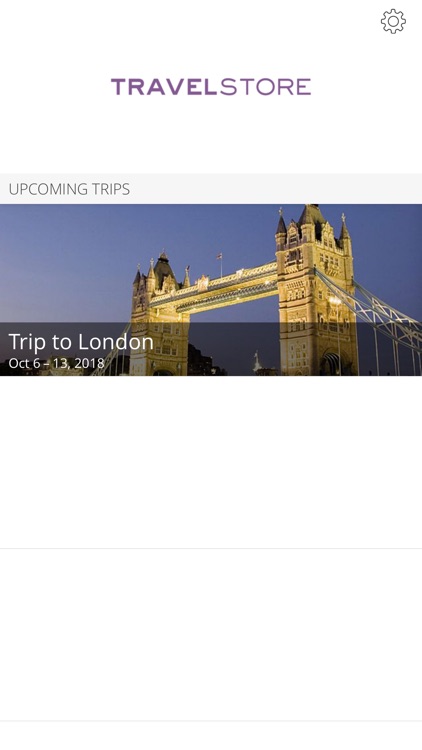Viewport: 422px width, 750px height.
Task: Click the "Trip to London" title
Action: [x=81, y=342]
